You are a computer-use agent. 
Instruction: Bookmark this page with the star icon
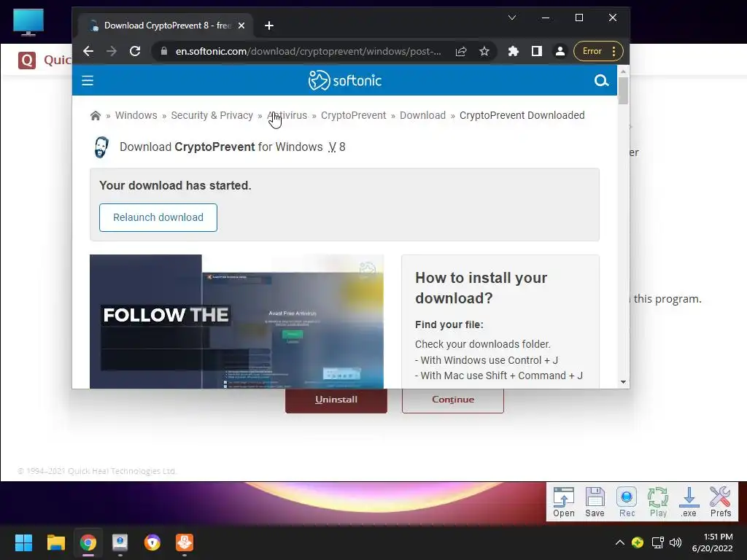point(484,52)
